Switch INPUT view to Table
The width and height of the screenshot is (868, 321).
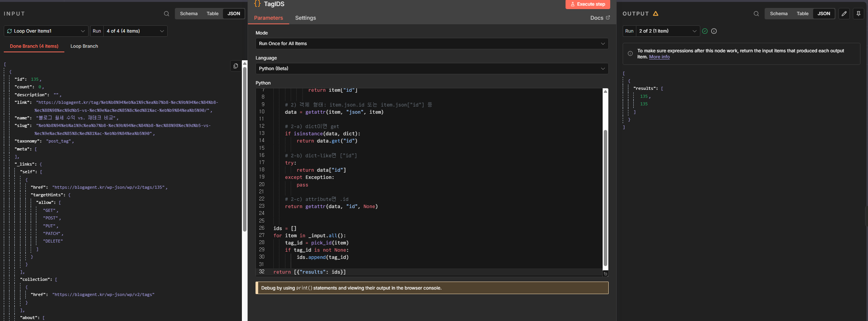(x=212, y=14)
